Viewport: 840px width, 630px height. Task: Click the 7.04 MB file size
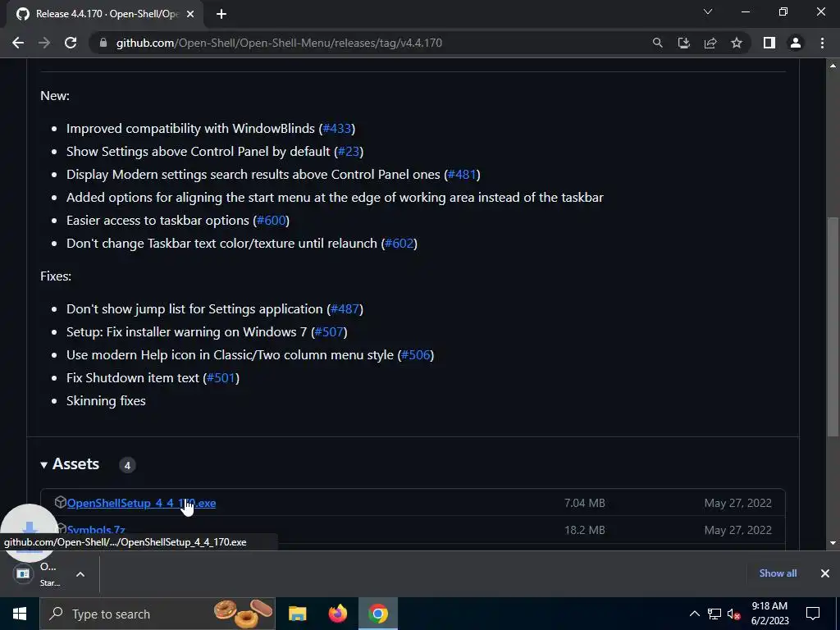tap(584, 503)
